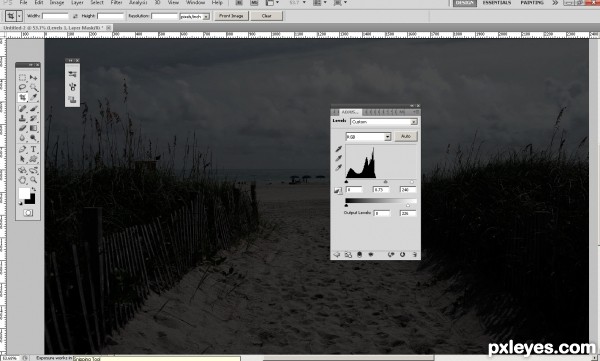Select the Path Selection arrow tool
The image size is (600, 361).
[x=23, y=158]
